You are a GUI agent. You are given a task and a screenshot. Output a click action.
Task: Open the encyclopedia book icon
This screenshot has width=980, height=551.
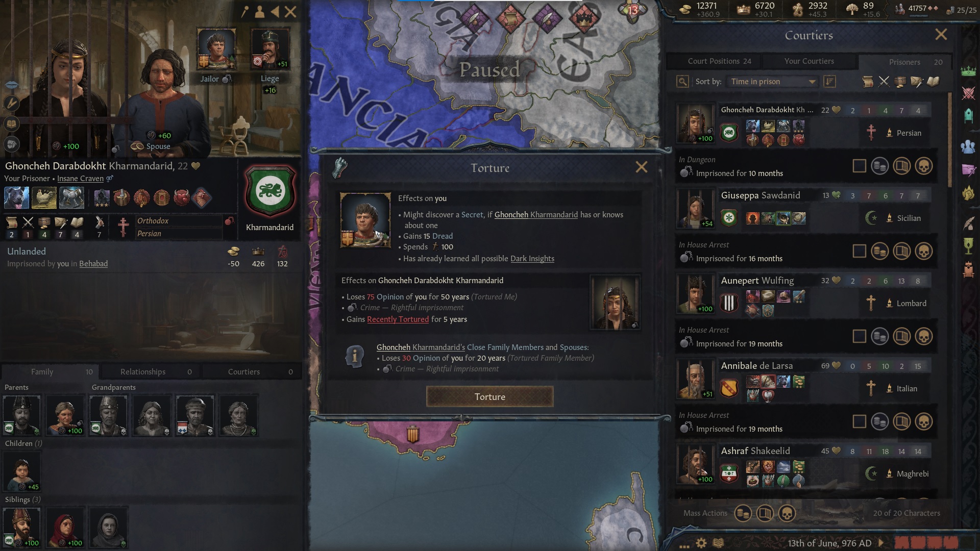click(x=718, y=543)
